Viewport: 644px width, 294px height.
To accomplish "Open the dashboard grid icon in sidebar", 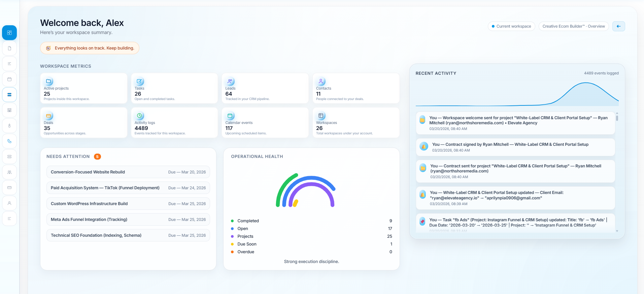I will click(x=9, y=33).
